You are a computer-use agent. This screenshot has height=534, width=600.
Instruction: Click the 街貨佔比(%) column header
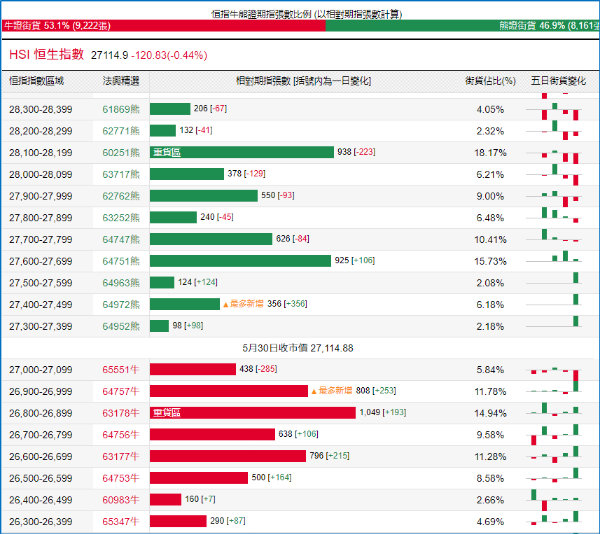pos(491,81)
